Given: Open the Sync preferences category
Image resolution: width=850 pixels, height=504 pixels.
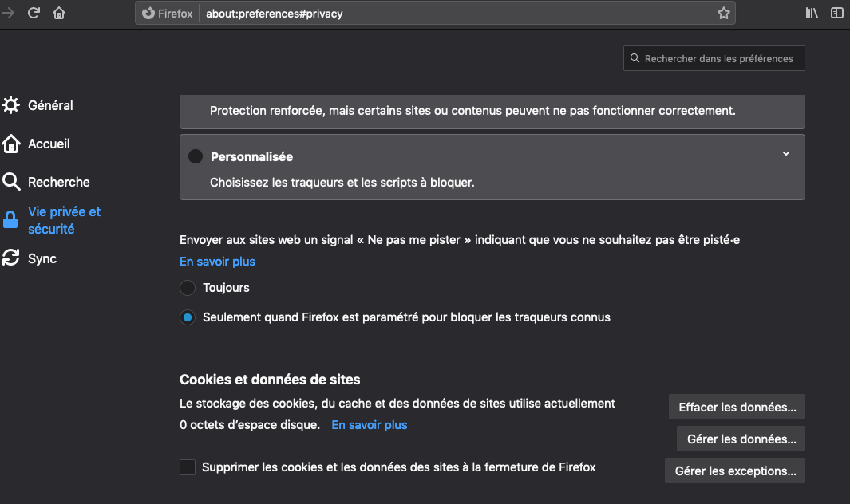Looking at the screenshot, I should 42,258.
